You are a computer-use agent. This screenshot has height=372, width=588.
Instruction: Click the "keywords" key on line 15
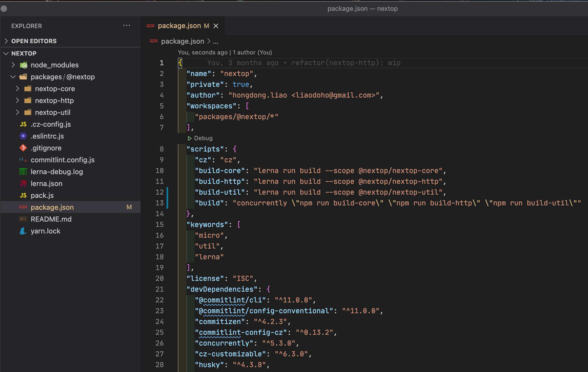(207, 225)
